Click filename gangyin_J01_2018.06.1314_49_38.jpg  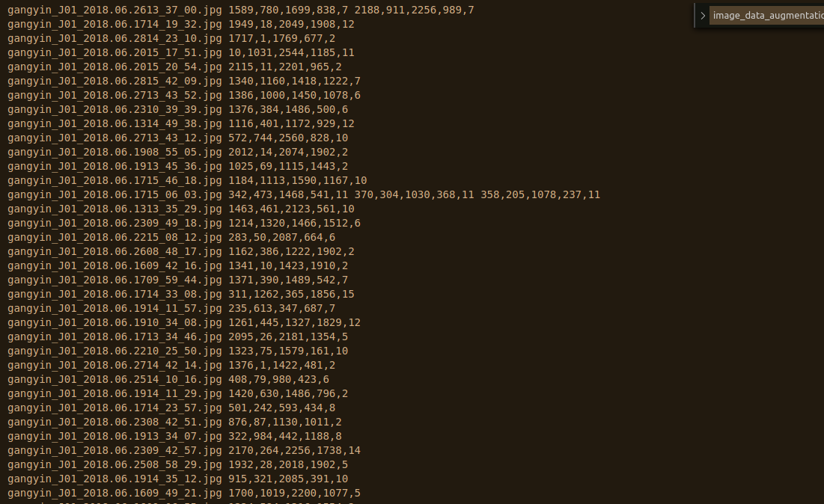pyautogui.click(x=112, y=123)
